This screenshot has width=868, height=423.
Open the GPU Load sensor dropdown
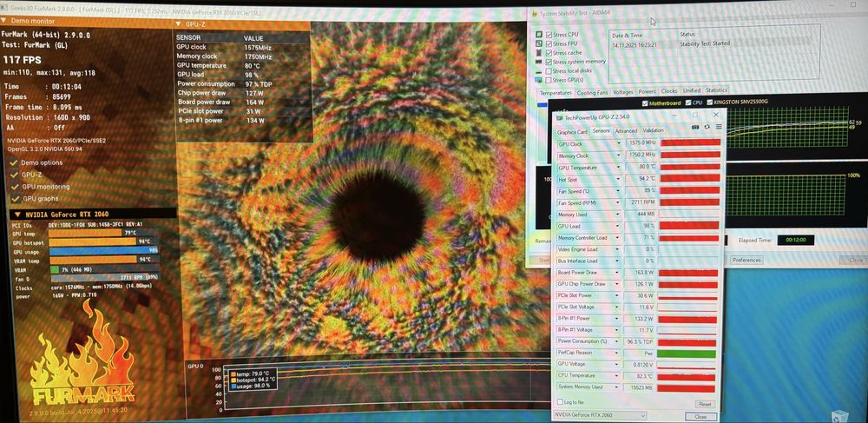coord(618,226)
